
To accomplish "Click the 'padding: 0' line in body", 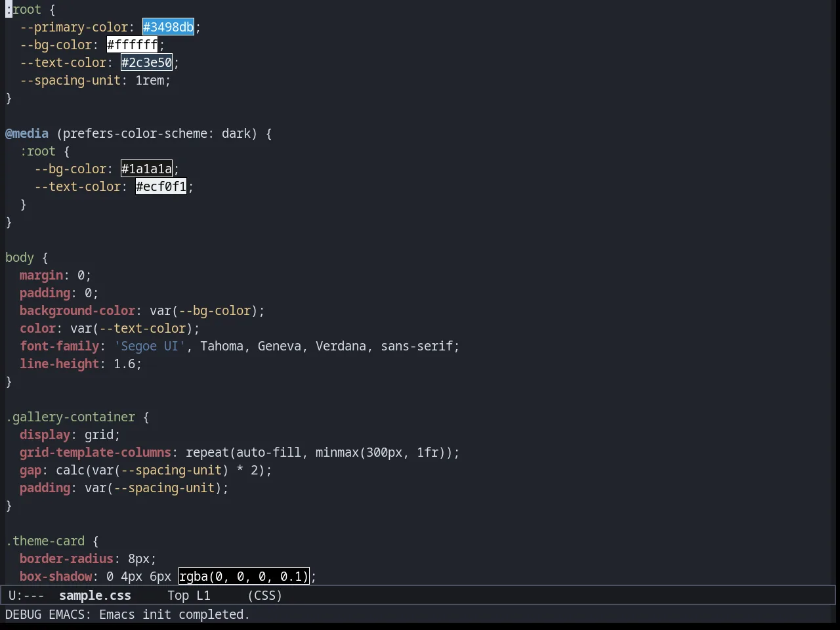I will click(x=59, y=293).
